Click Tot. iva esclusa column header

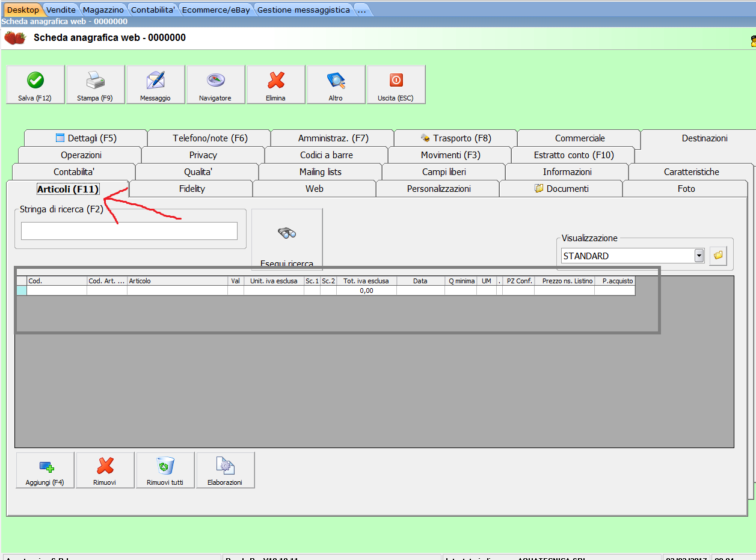[x=366, y=281]
